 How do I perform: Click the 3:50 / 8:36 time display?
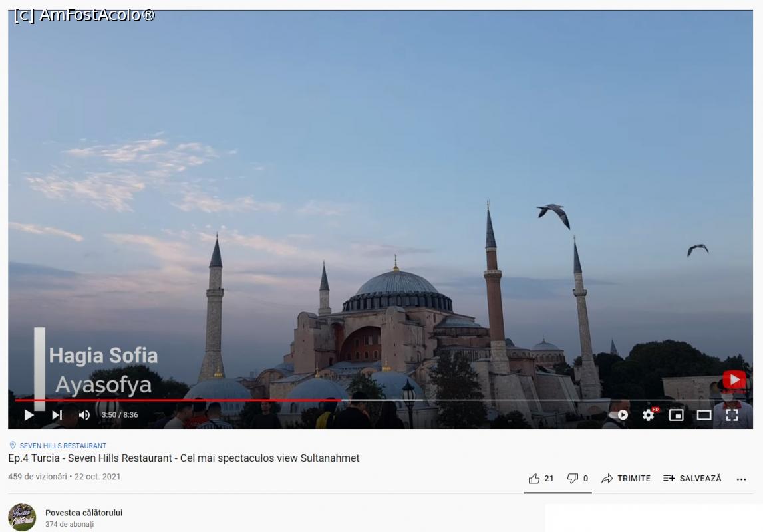120,415
